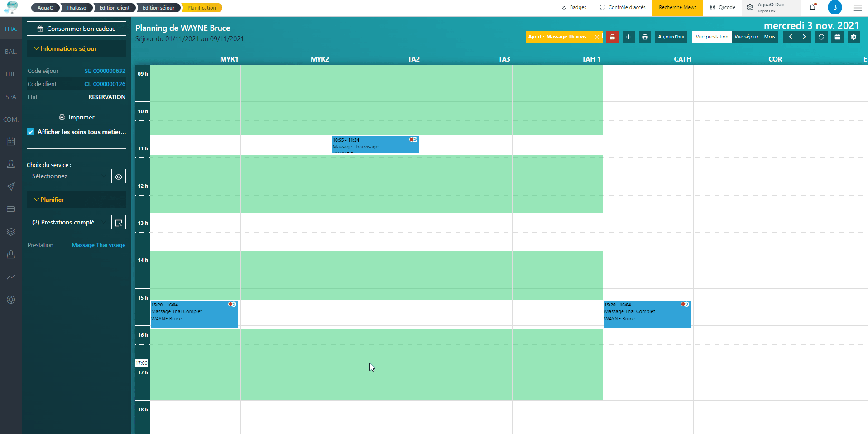The width and height of the screenshot is (868, 434).
Task: Open the Prestations complémentaires dropdown
Action: pos(69,223)
